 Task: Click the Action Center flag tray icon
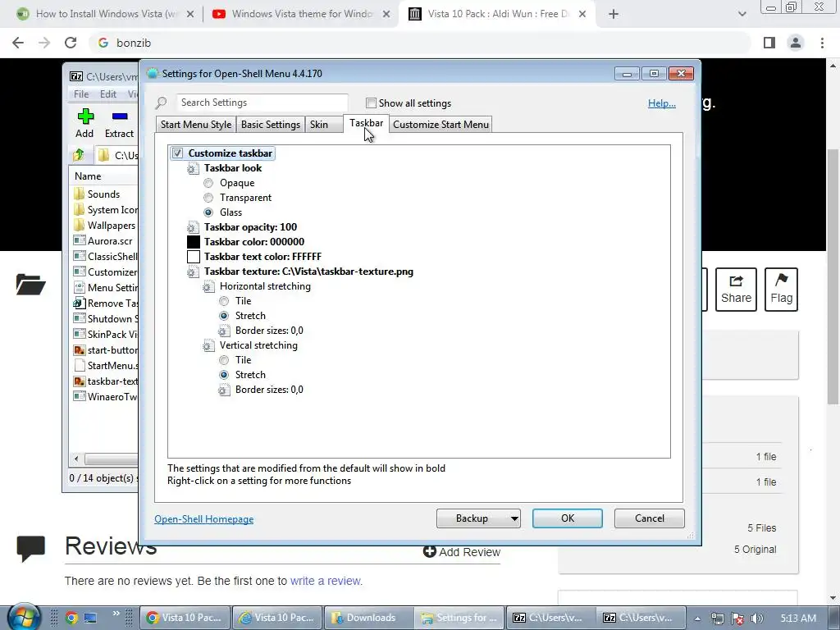click(x=737, y=619)
